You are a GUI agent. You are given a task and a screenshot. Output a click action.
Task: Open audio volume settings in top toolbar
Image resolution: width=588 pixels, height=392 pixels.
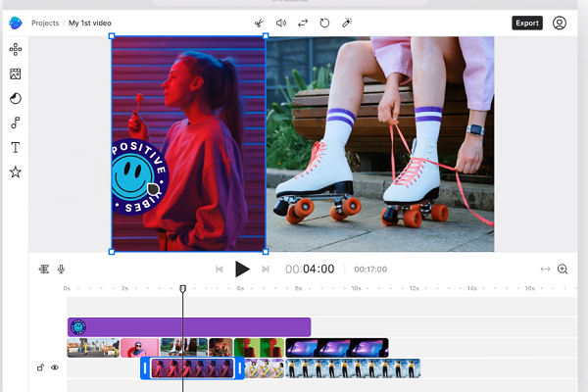281,23
